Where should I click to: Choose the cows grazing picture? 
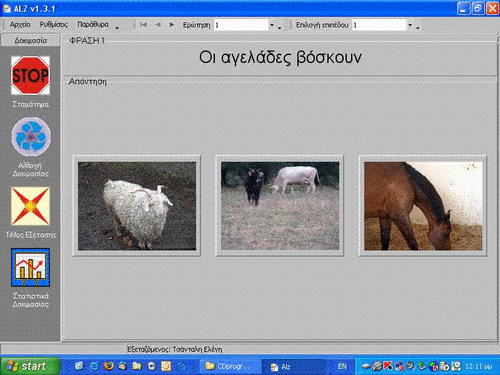click(x=280, y=206)
